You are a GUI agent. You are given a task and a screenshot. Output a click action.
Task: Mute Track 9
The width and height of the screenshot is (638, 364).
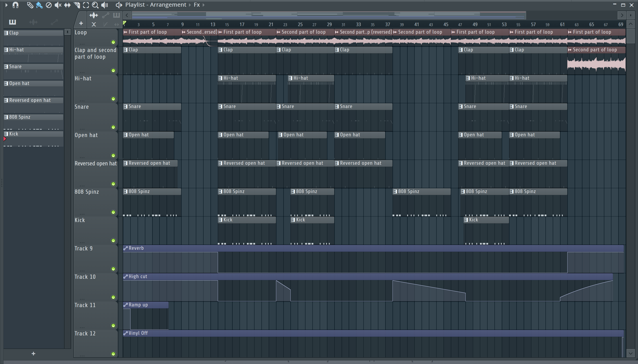113,269
